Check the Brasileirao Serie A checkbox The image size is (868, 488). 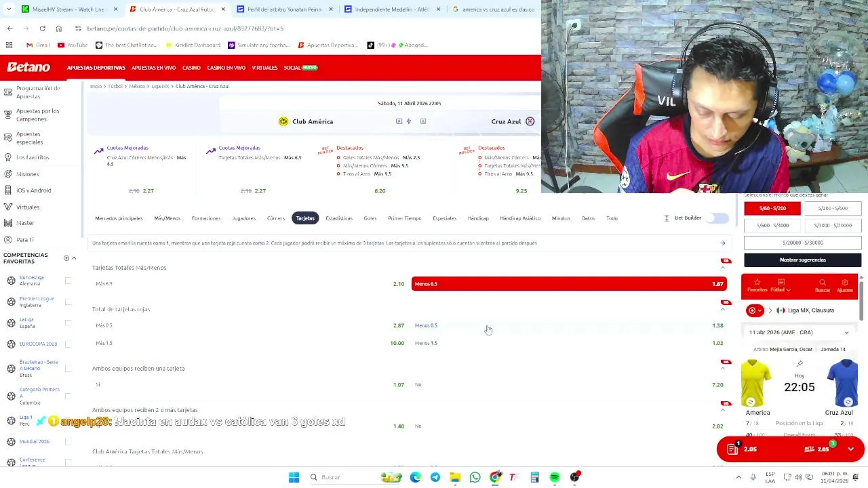(68, 369)
